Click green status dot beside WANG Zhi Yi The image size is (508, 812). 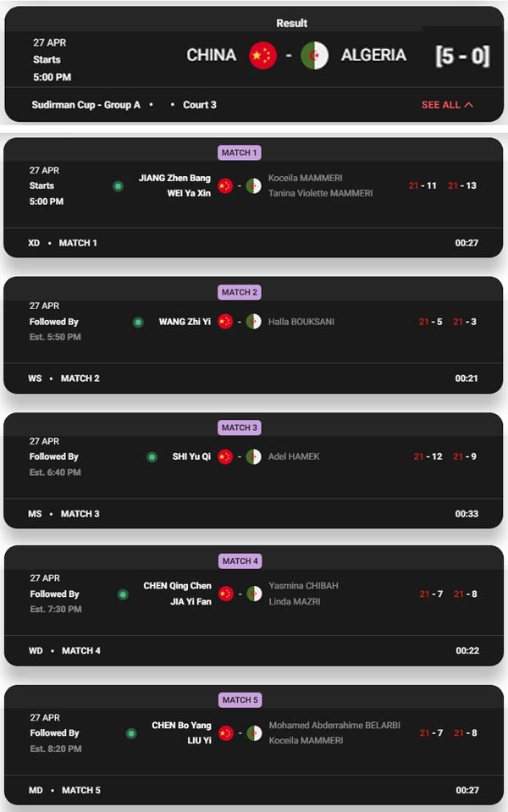[138, 322]
